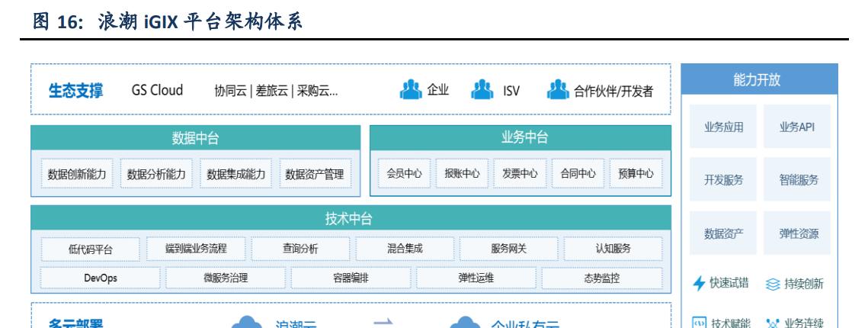
Task: Click the 数据分析能力 box
Action: [x=156, y=174]
